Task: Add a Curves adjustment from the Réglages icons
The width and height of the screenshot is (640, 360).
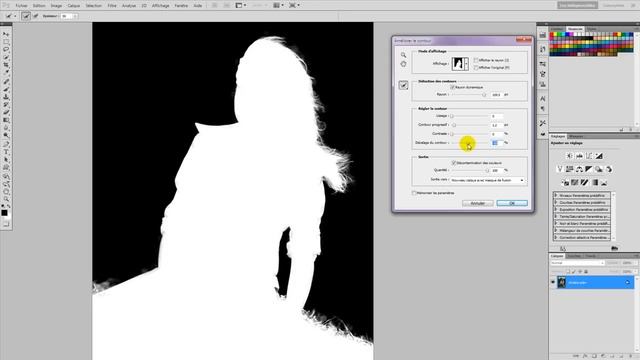Action: pyautogui.click(x=589, y=156)
